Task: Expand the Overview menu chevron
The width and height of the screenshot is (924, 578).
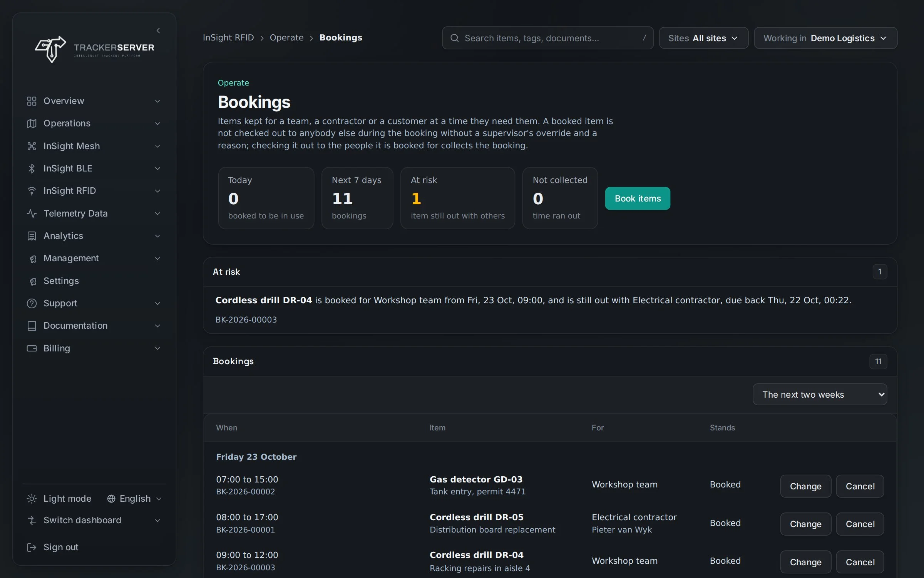Action: pyautogui.click(x=157, y=101)
